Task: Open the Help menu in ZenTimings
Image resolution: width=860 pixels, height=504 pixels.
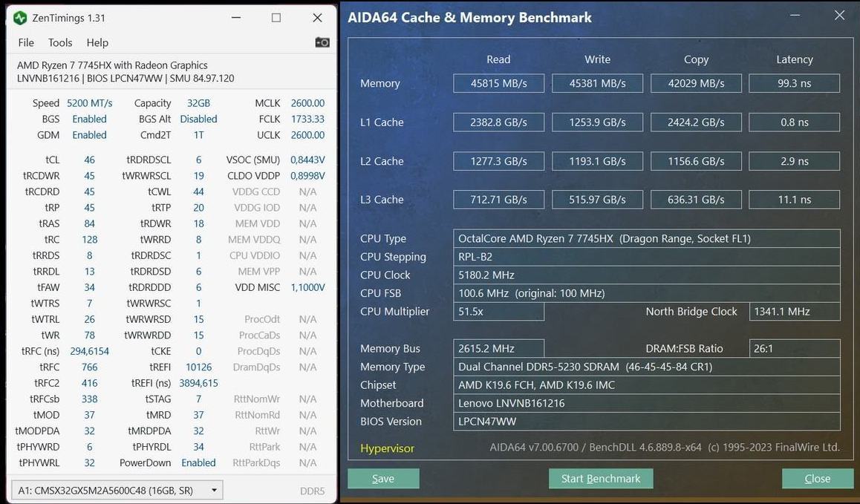Action: coord(97,43)
